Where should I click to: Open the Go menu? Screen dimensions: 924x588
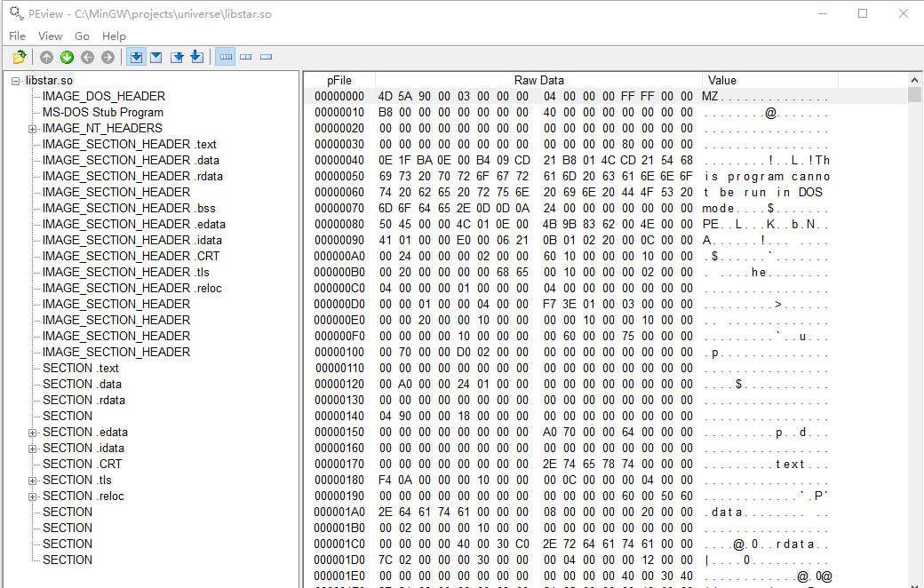point(82,36)
